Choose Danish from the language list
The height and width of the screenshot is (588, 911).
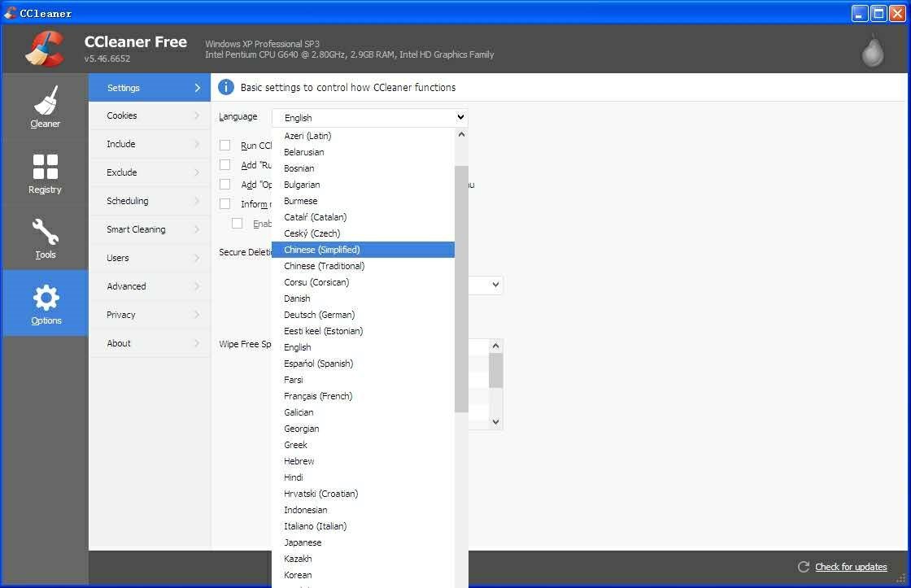[363, 298]
